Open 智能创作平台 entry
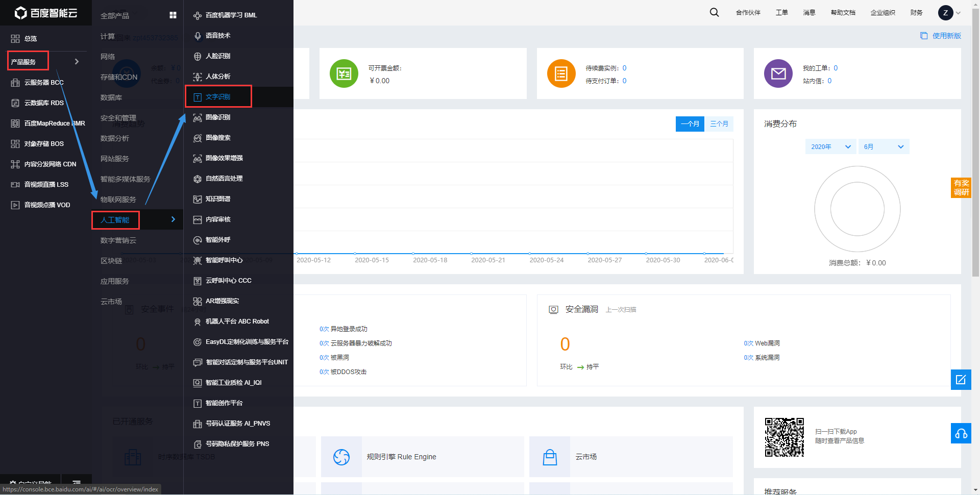980x495 pixels. [x=224, y=403]
